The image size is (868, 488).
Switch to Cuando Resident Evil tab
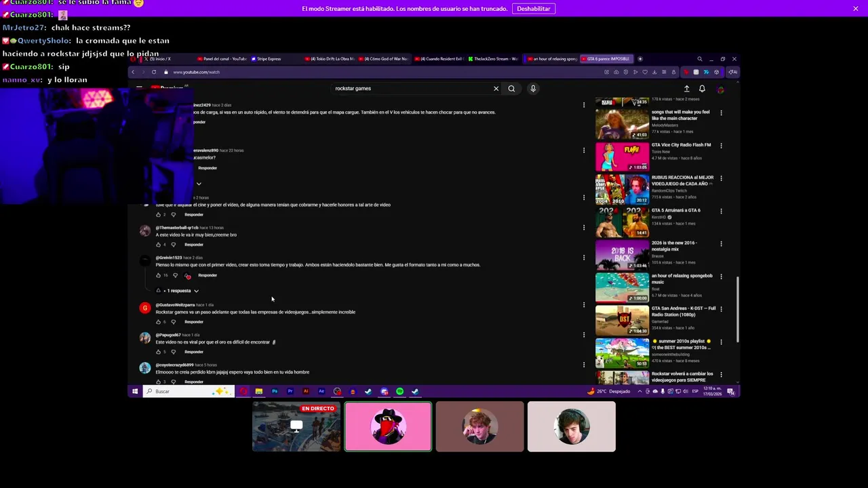439,59
